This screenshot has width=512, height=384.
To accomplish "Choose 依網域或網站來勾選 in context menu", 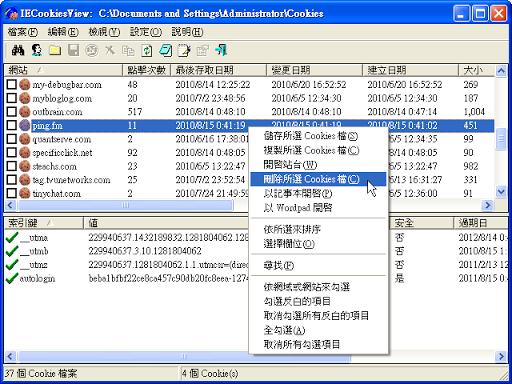I will (x=318, y=287).
